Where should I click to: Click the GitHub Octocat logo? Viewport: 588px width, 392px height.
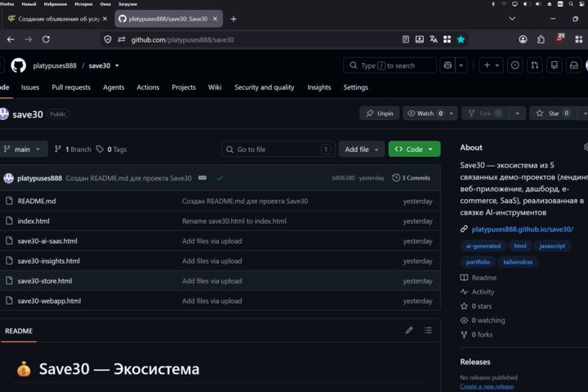point(18,65)
